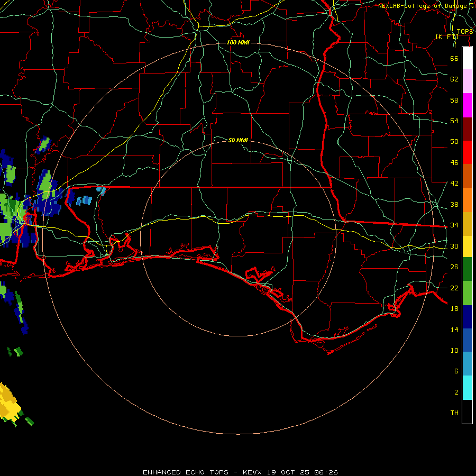The image size is (476, 476).
Task: Click the "NEXLAB-College of DuPage" text
Action: tap(422, 6)
